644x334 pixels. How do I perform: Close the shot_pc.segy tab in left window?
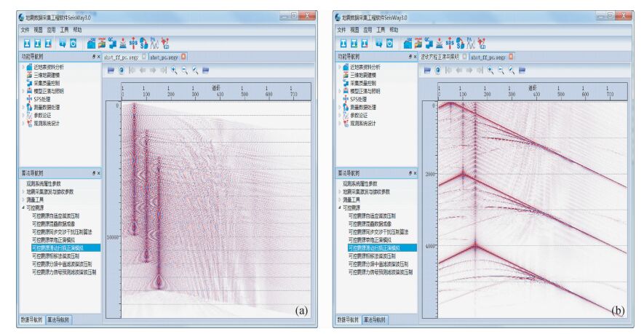tap(184, 56)
